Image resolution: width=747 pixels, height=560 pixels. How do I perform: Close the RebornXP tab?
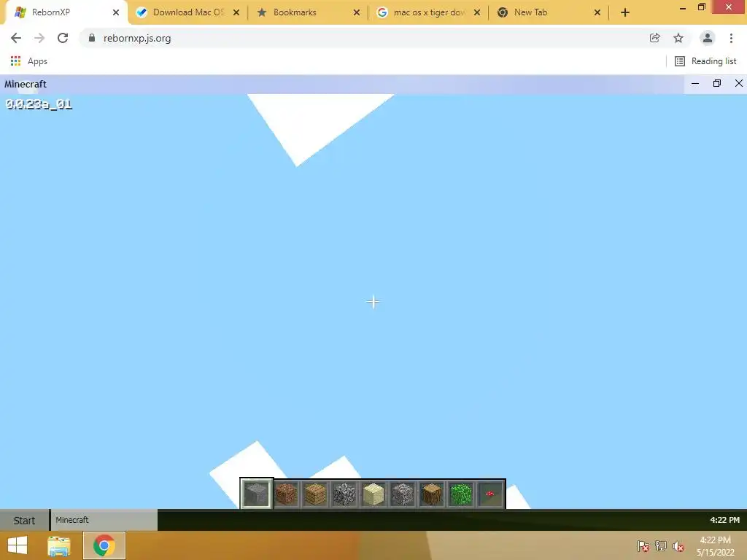point(116,13)
